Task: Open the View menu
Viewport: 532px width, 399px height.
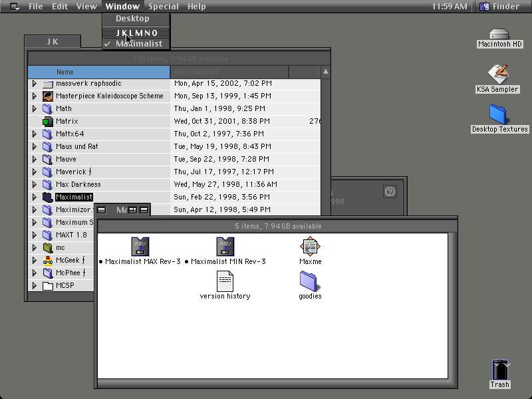Action: (x=86, y=7)
